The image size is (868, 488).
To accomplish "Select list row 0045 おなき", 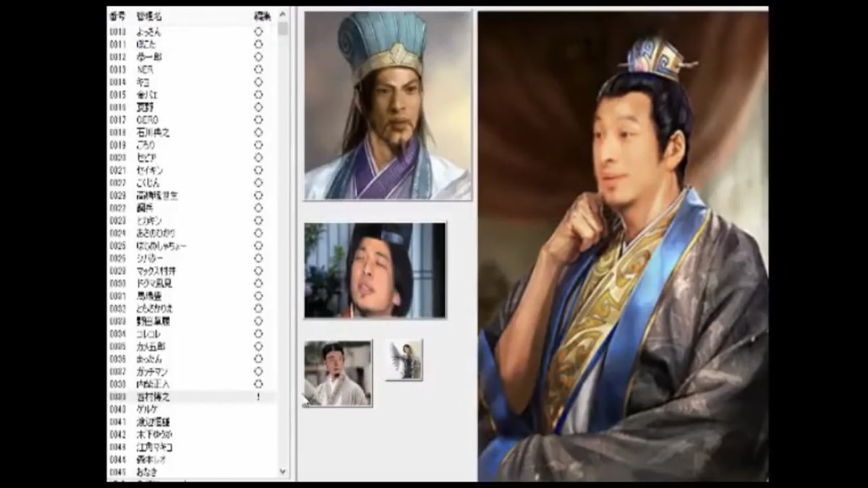I will point(192,471).
